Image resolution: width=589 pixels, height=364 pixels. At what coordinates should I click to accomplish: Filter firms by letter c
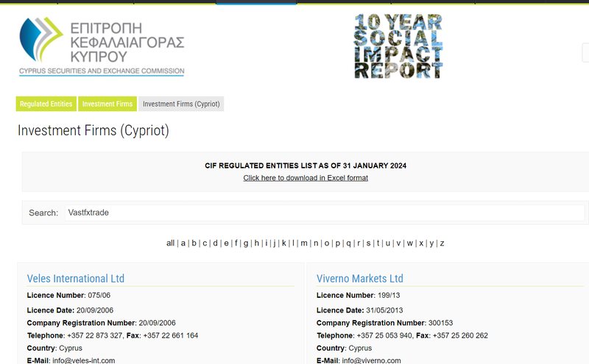(x=205, y=243)
